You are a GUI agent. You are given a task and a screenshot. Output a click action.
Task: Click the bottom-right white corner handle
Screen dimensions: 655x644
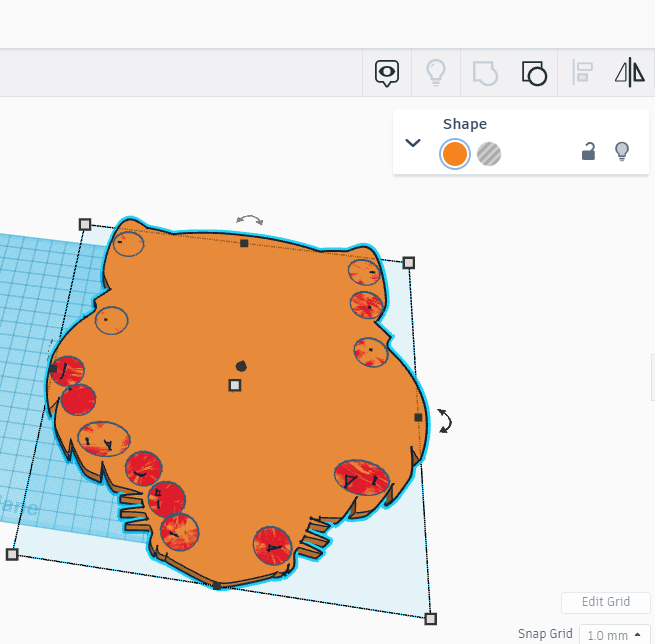431,619
